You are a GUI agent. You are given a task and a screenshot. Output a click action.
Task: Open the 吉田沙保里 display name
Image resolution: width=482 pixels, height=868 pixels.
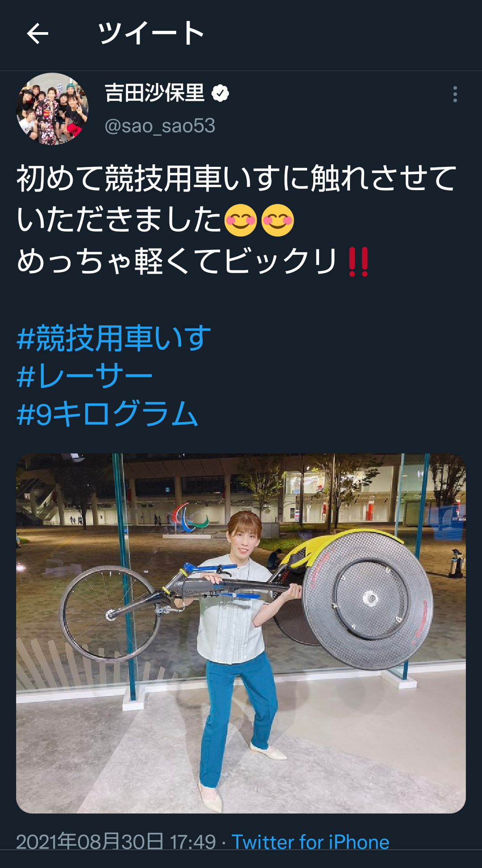(x=154, y=93)
